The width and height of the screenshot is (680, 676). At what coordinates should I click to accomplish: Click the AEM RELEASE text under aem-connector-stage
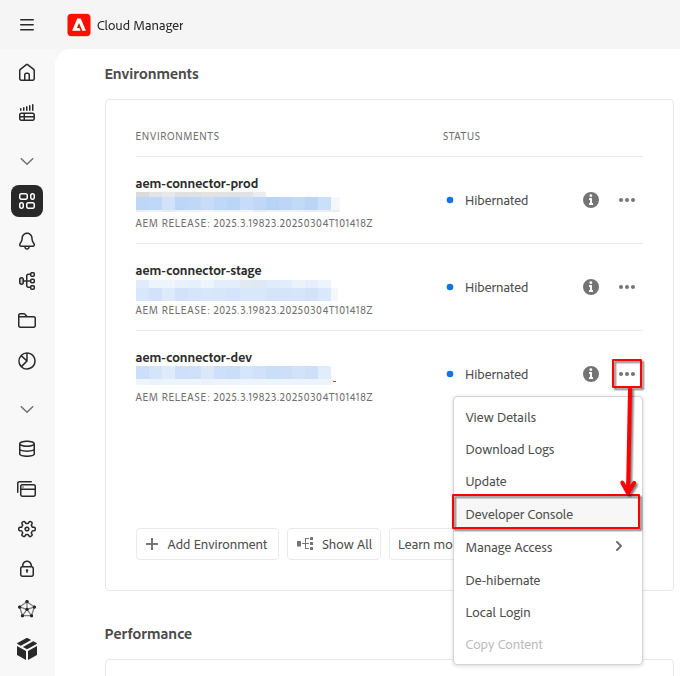tap(254, 310)
